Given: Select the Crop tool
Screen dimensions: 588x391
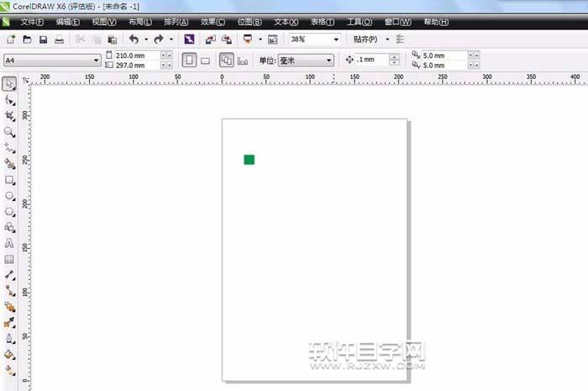Looking at the screenshot, I should click(x=10, y=116).
